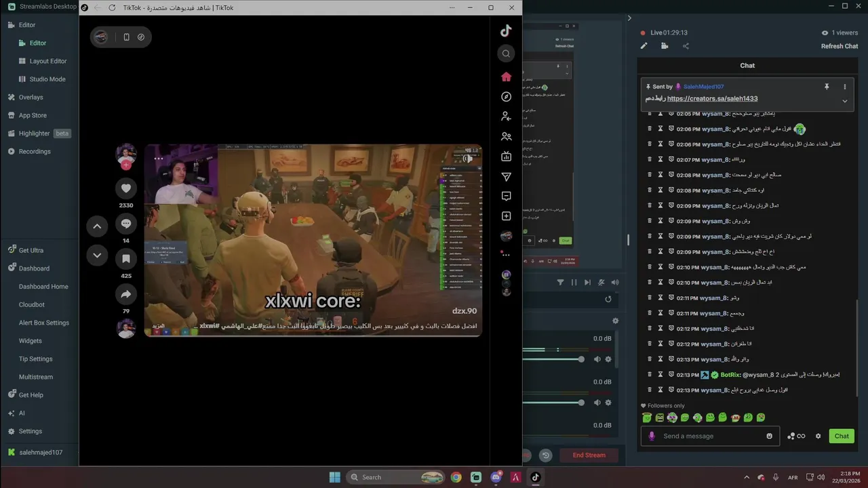Click the share stream icon
This screenshot has height=488, width=868.
tap(686, 46)
